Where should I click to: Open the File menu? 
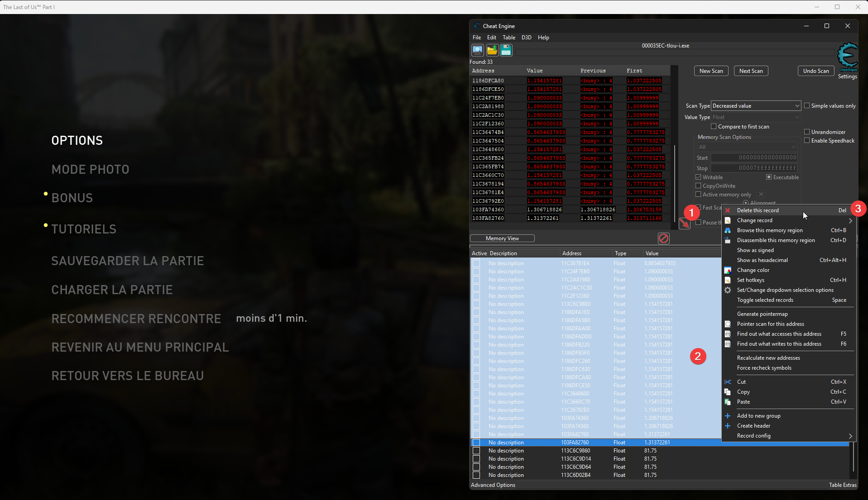click(x=477, y=38)
